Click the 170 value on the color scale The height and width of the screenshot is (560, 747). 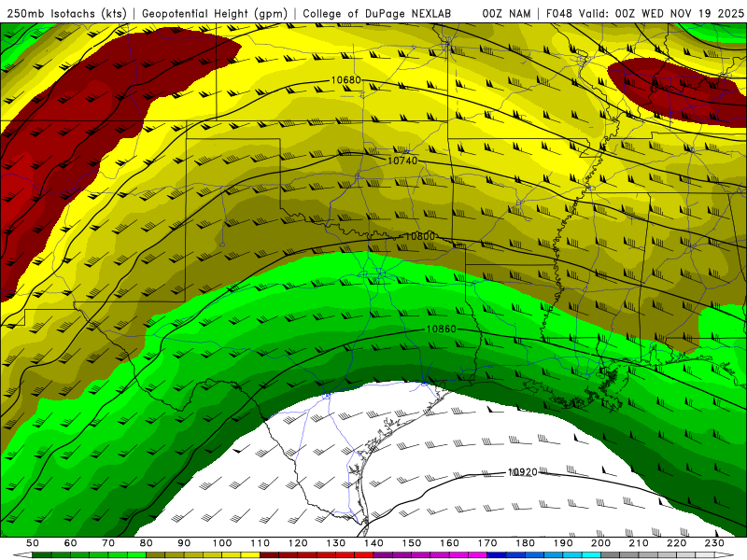[487, 543]
